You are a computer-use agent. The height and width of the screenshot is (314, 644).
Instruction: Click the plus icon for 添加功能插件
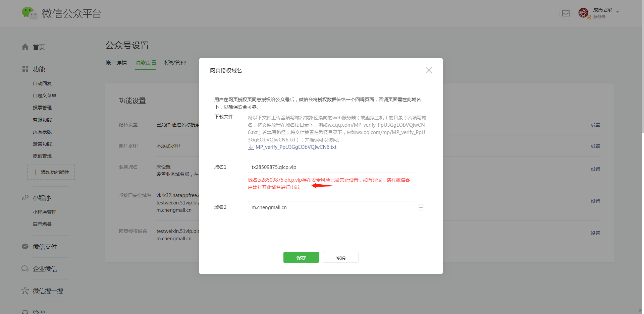36,172
